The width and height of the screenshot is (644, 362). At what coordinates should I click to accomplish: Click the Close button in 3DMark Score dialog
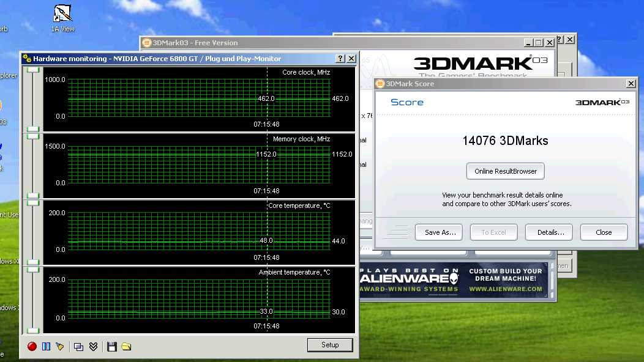click(604, 232)
